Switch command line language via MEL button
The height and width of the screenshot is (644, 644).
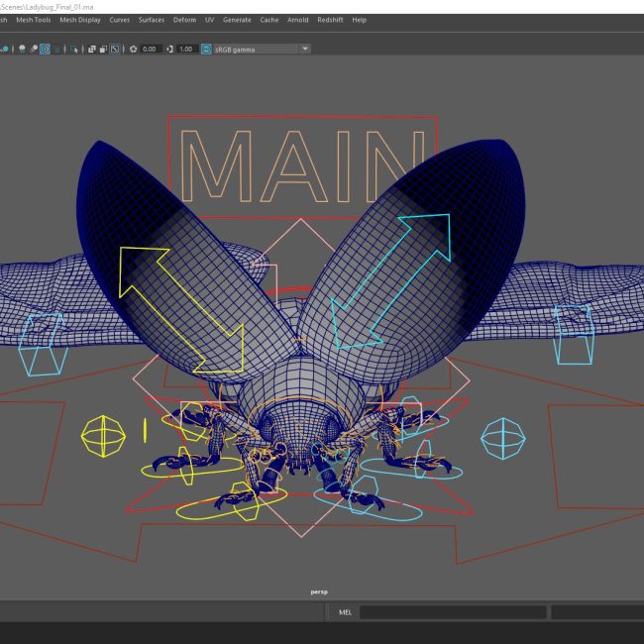point(345,612)
